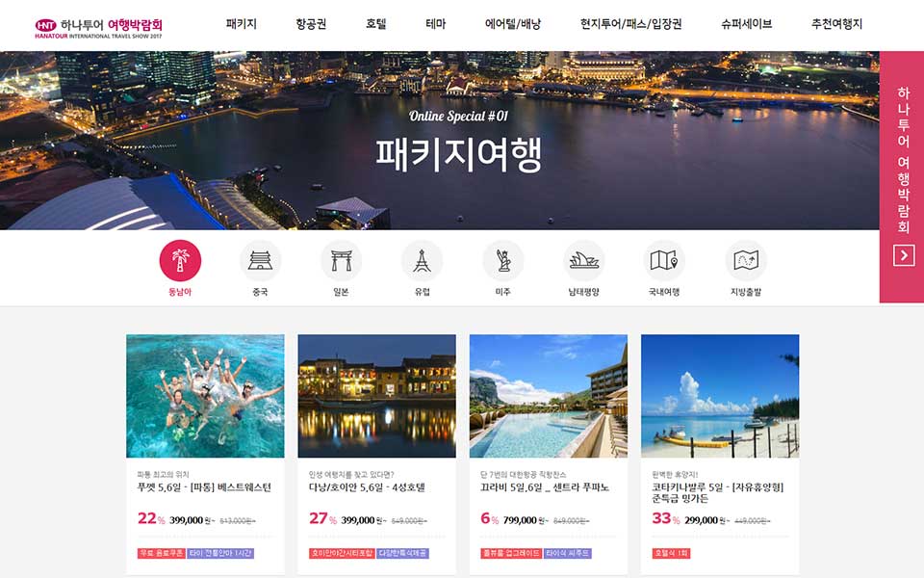Screen dimensions: 924x578
Task: Select the 동남아 palm tree icon
Action: 180,260
